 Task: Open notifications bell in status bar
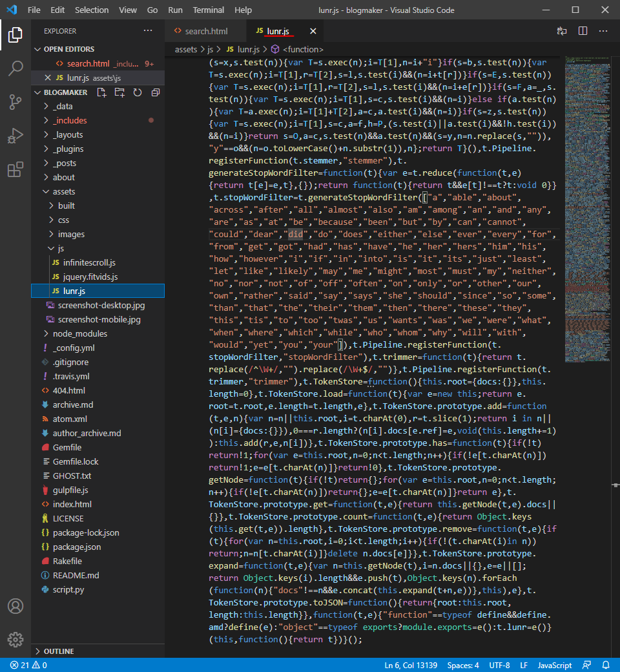[x=606, y=665]
